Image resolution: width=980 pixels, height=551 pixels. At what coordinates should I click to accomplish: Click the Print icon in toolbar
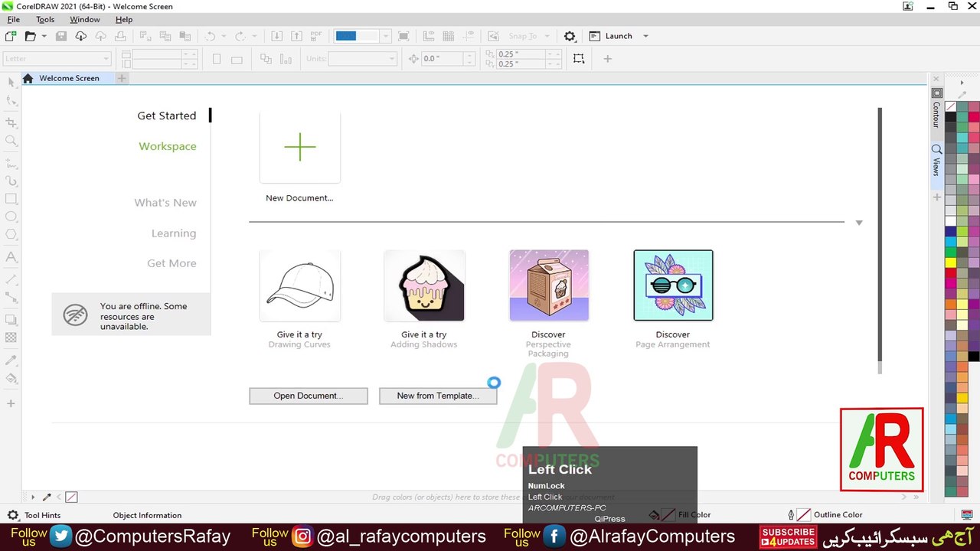[120, 36]
